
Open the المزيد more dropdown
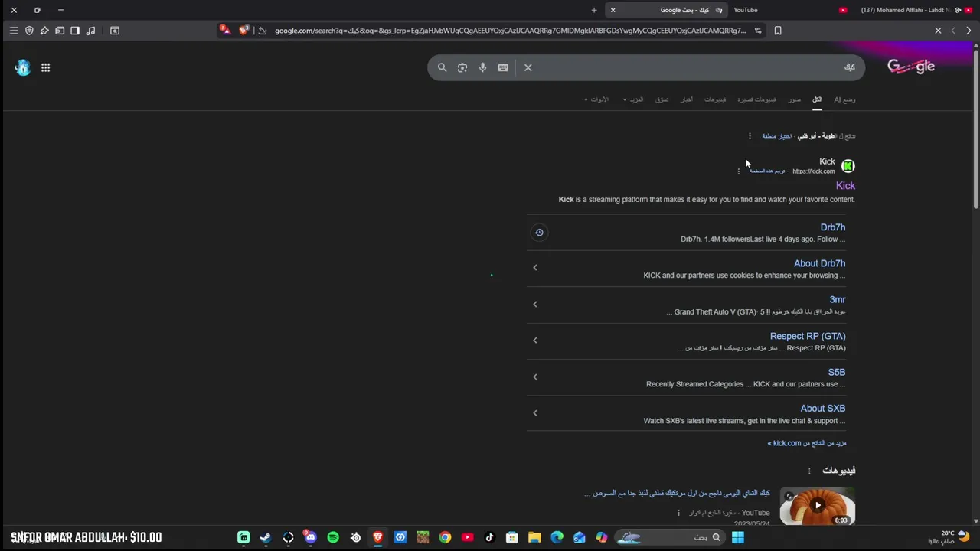click(633, 99)
